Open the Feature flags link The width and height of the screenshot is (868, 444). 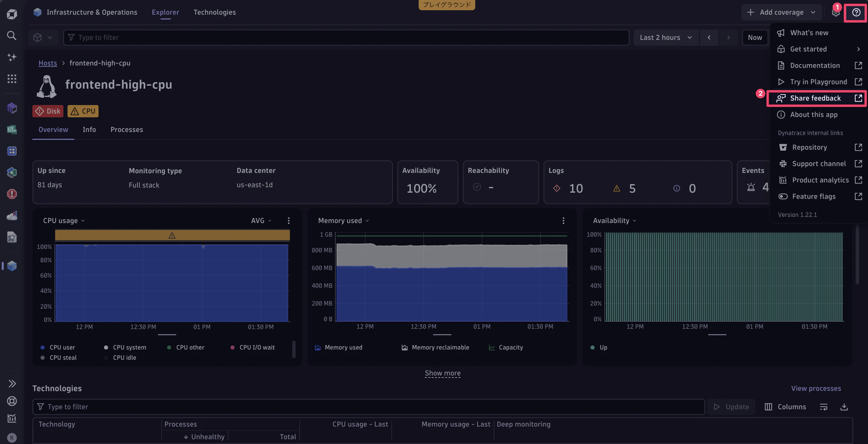click(820, 196)
